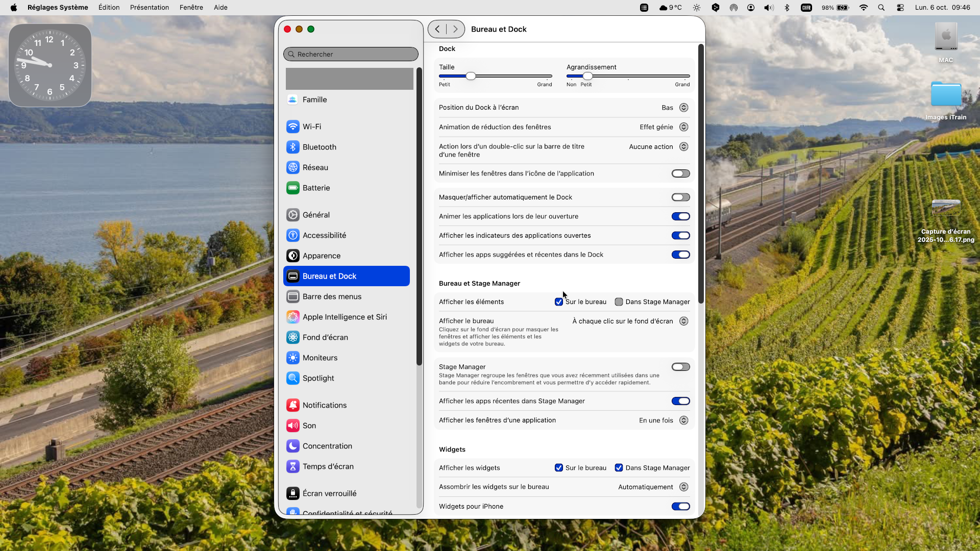Open Concentration settings

click(327, 446)
